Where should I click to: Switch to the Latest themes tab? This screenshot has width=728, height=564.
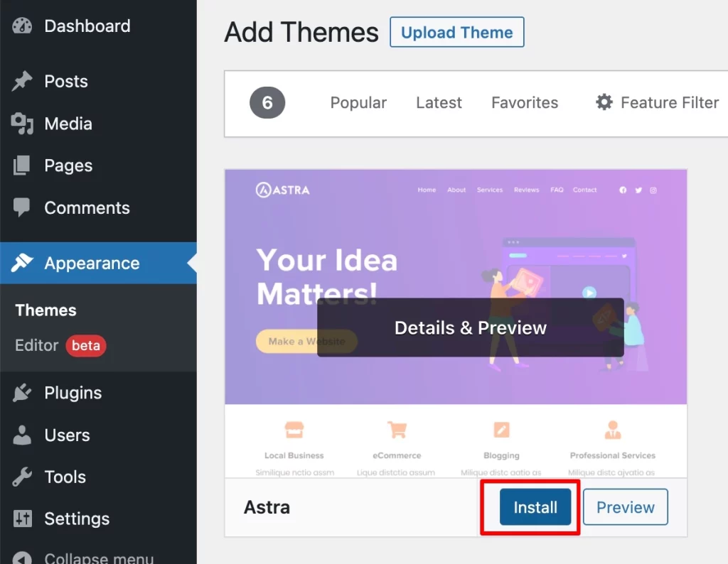(x=439, y=102)
